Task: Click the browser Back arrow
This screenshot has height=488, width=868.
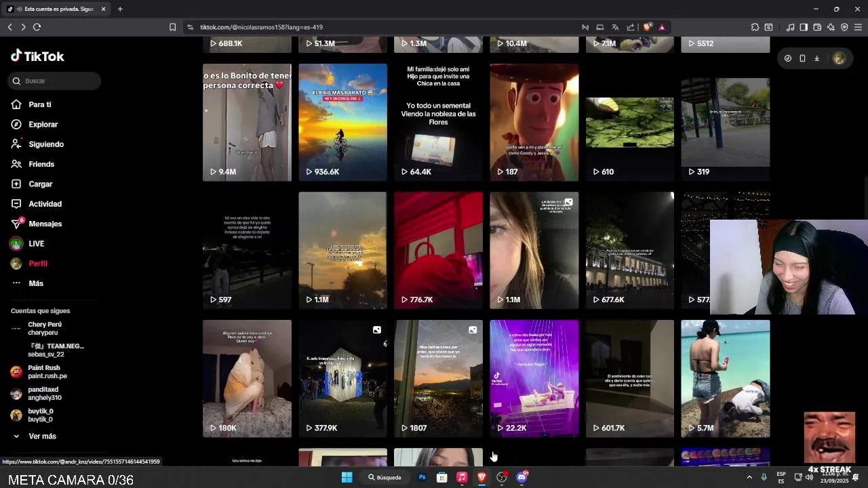Action: pyautogui.click(x=10, y=27)
